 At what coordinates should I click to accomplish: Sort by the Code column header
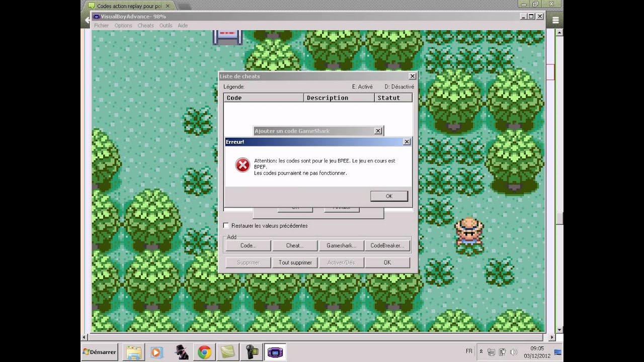coord(264,98)
